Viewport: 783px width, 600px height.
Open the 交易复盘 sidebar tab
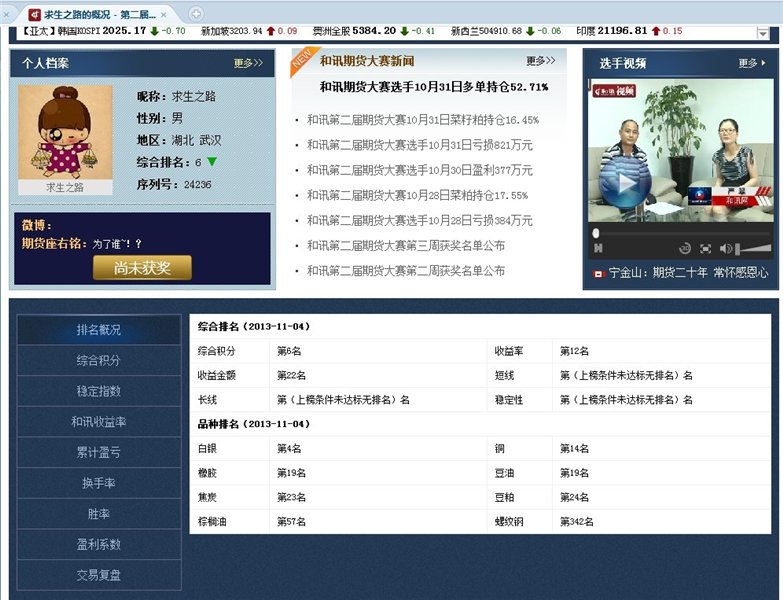click(99, 575)
